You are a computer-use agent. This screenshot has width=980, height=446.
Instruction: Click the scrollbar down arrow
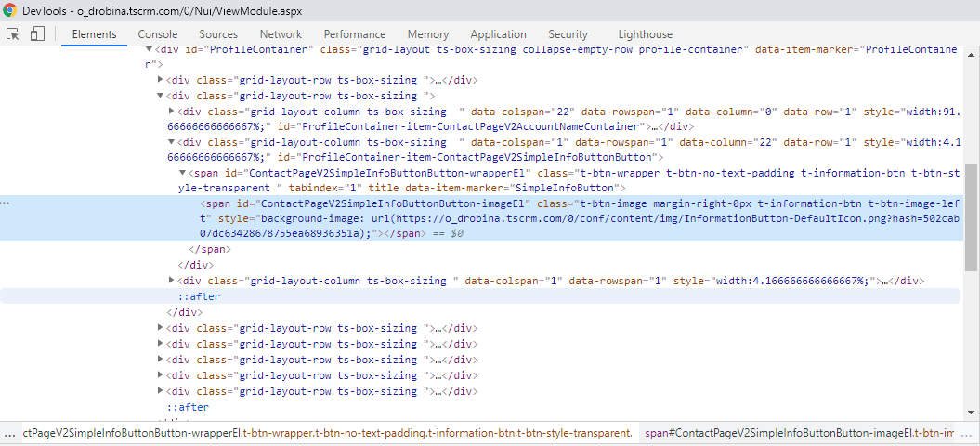[x=971, y=412]
